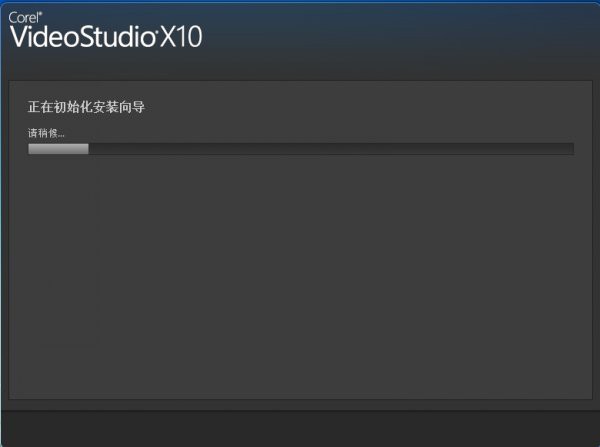600x447 pixels.
Task: Click the letter V of VideoStudio logo
Action: (x=19, y=37)
